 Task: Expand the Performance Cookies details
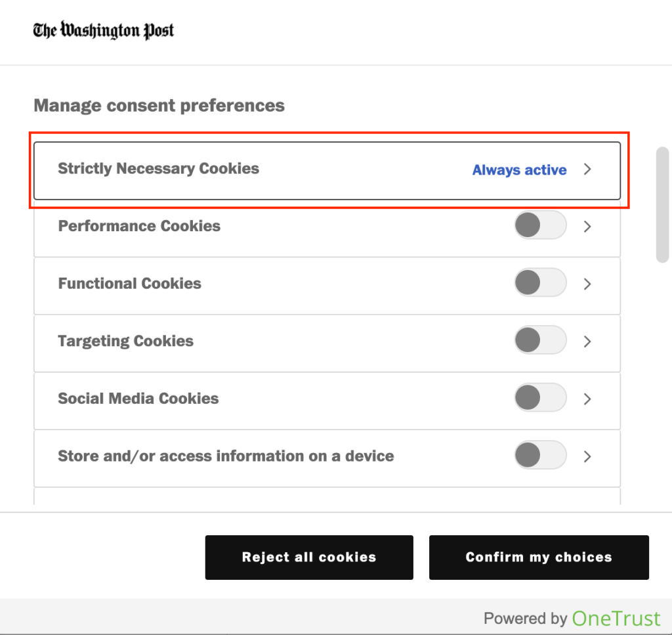(587, 227)
